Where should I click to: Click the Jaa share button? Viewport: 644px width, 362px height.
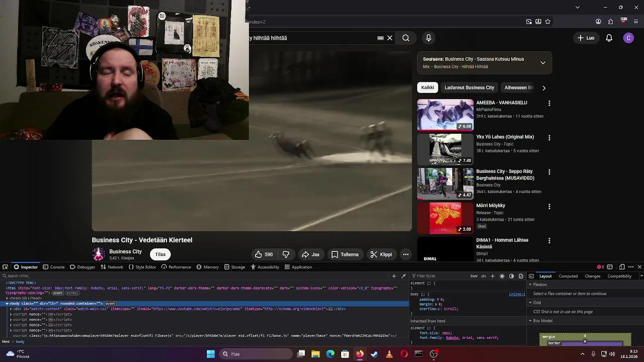point(310,254)
